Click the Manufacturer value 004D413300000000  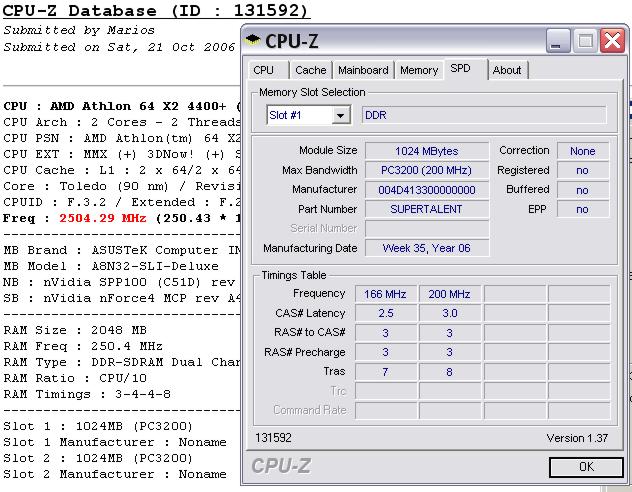[x=427, y=190]
